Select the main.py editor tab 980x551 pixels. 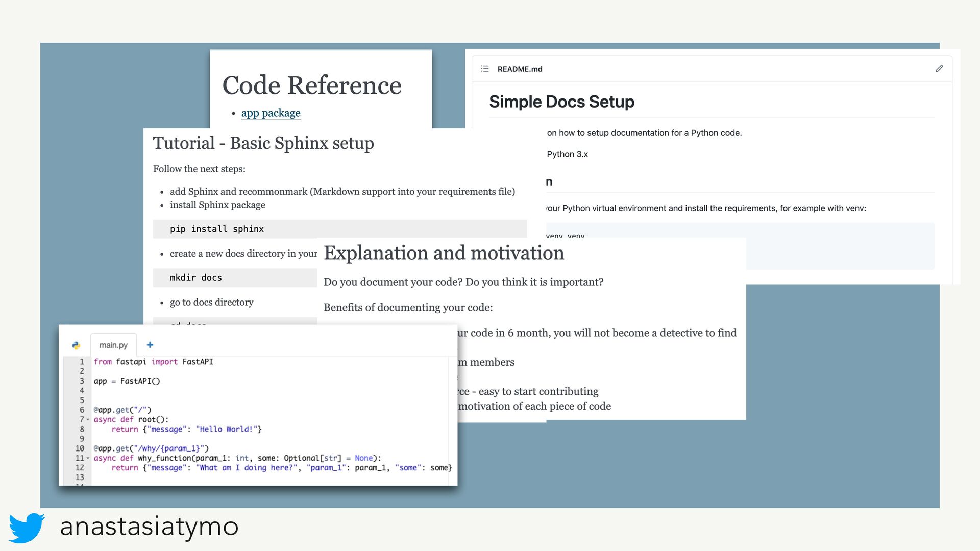(x=113, y=345)
